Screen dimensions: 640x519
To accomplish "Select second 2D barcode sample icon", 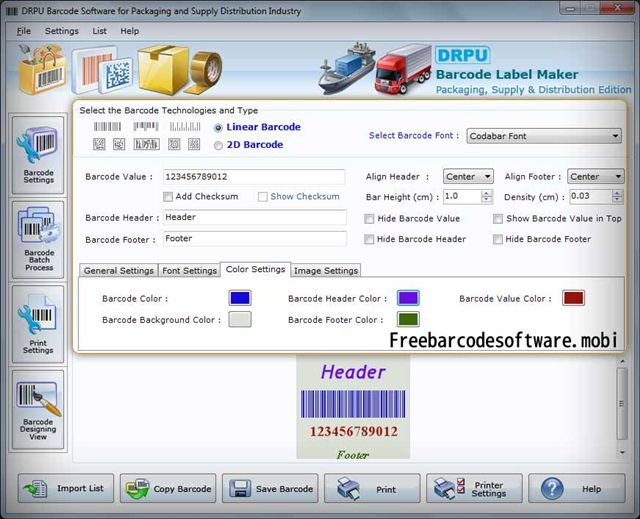I will [119, 144].
